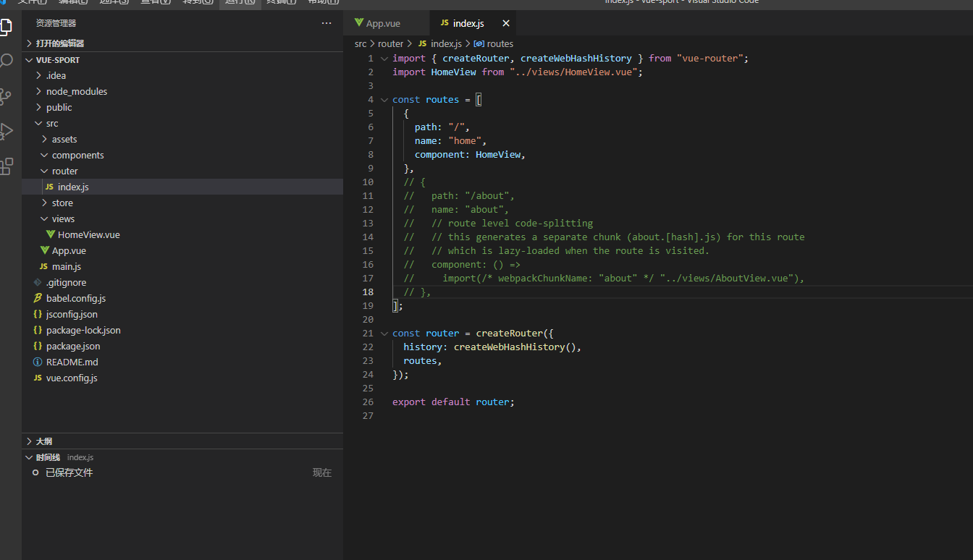Click the 资源管理器 panel title

56,23
